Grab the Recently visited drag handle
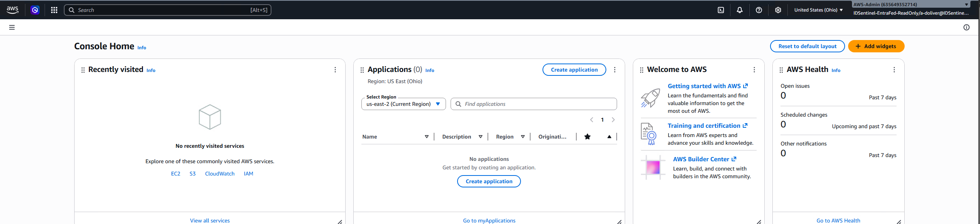This screenshot has height=224, width=980. tap(83, 70)
